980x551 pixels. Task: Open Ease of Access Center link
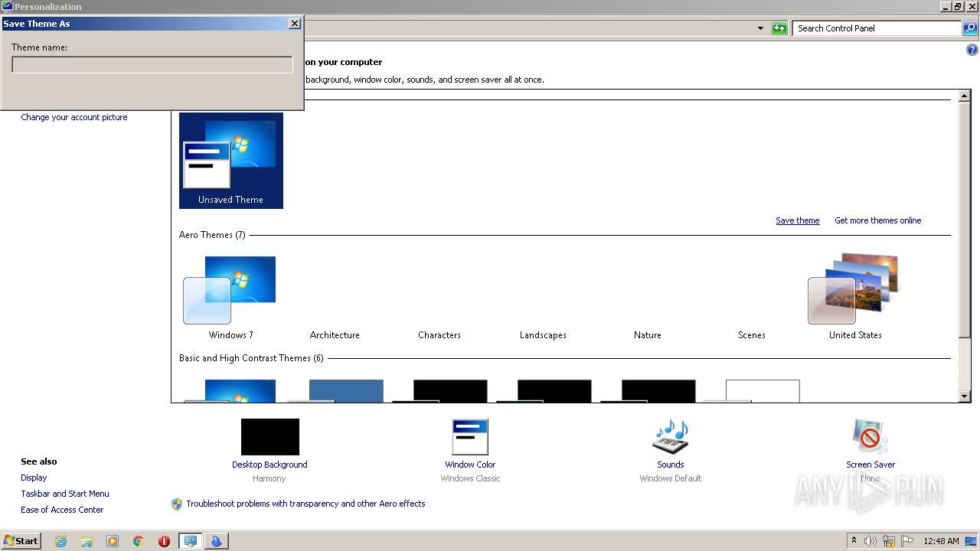click(x=62, y=510)
